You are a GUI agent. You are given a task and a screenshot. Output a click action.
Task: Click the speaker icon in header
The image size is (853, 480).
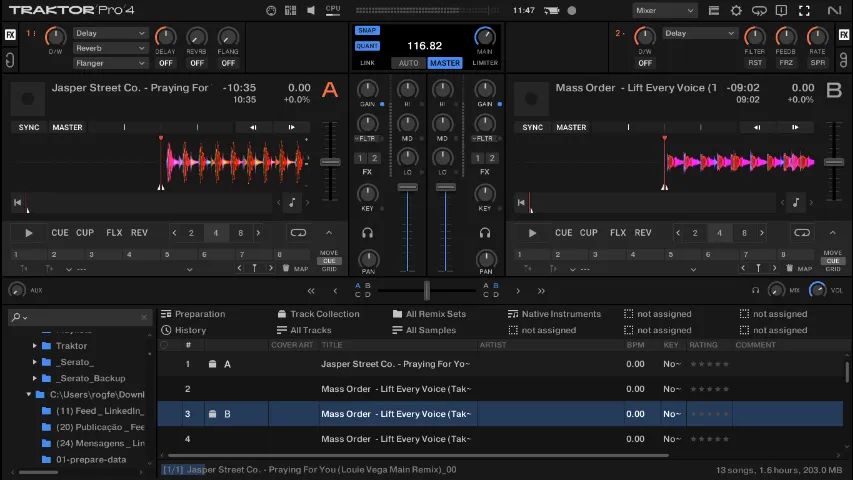(311, 10)
